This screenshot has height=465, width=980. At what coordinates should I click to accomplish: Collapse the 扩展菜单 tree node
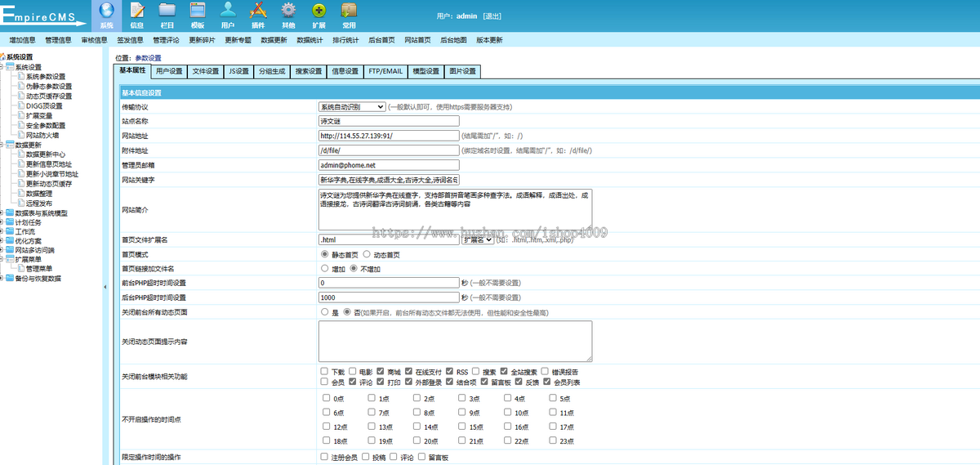(2, 259)
